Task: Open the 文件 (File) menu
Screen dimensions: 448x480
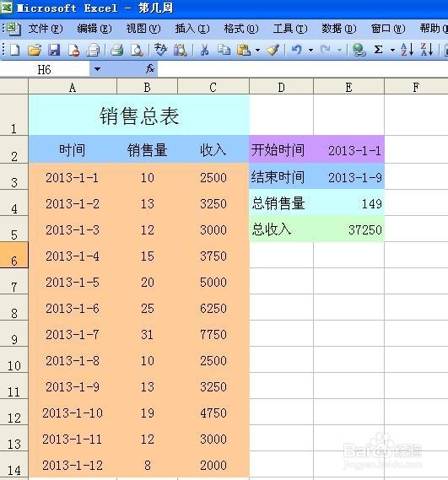Action: pos(46,29)
